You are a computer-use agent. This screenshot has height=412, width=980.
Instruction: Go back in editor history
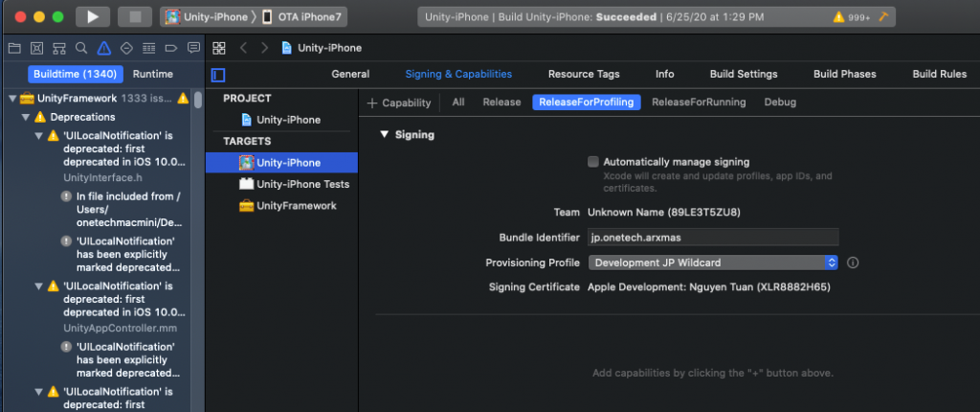[x=244, y=48]
